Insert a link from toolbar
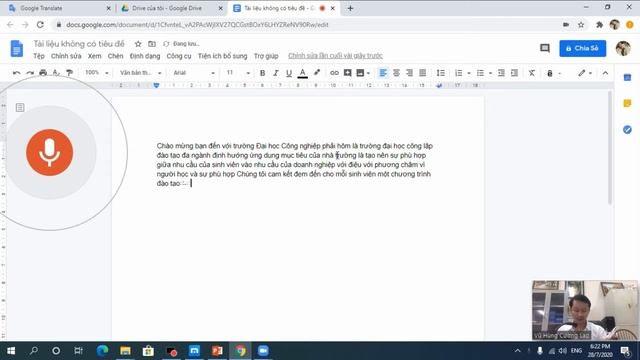The width and height of the screenshot is (640, 360). 334,73
